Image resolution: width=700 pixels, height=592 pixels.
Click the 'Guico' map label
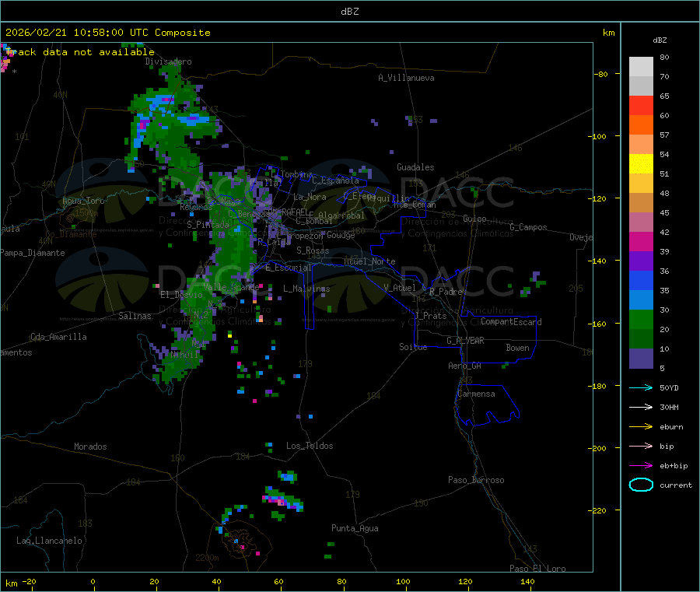474,219
